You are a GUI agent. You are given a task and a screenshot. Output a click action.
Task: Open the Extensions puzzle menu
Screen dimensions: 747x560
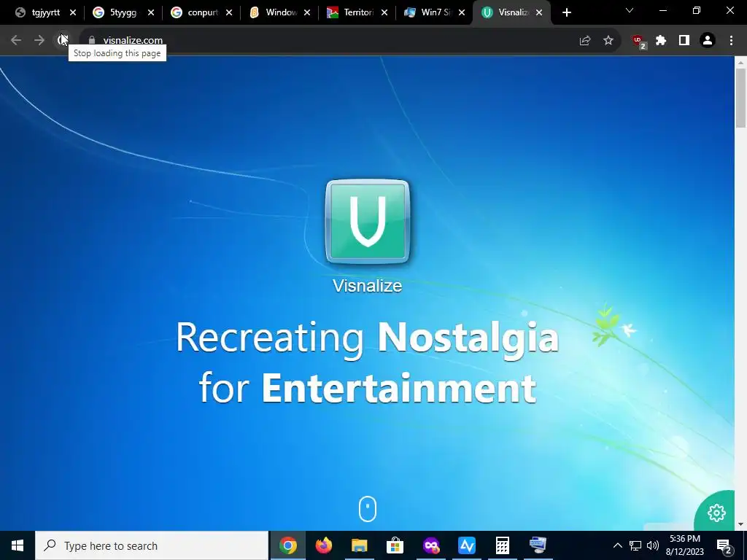pyautogui.click(x=661, y=41)
